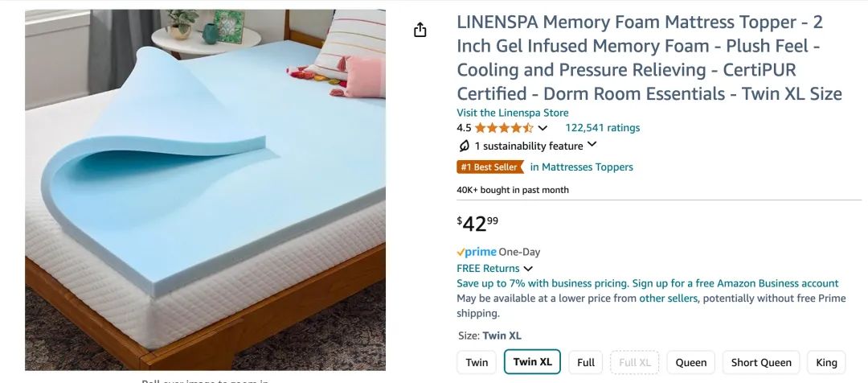
Task: Click the #1 Best Seller badge
Action: coord(489,167)
